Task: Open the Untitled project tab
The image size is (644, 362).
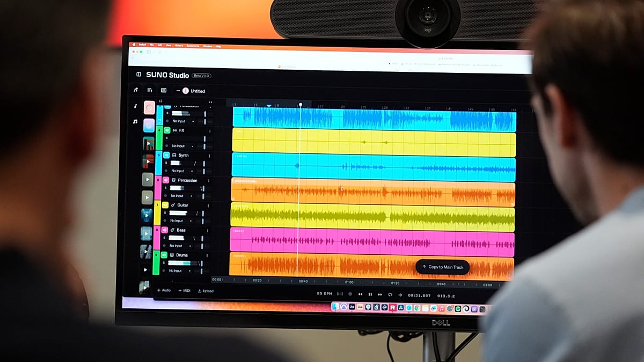Action: point(191,91)
